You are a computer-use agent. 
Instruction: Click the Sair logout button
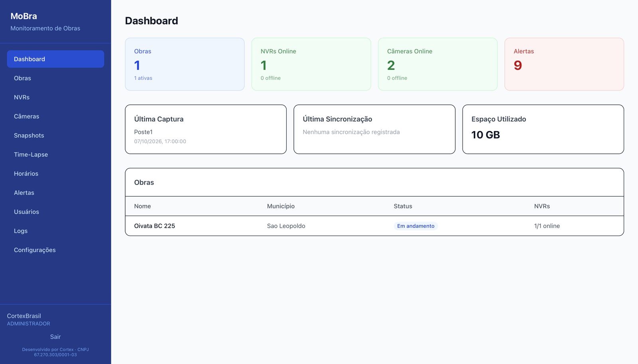pyautogui.click(x=55, y=337)
